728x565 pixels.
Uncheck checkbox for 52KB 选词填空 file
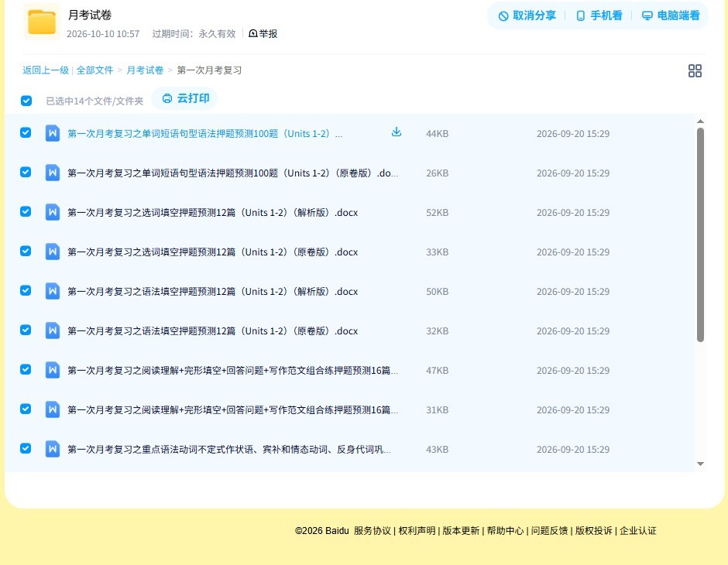(x=26, y=211)
